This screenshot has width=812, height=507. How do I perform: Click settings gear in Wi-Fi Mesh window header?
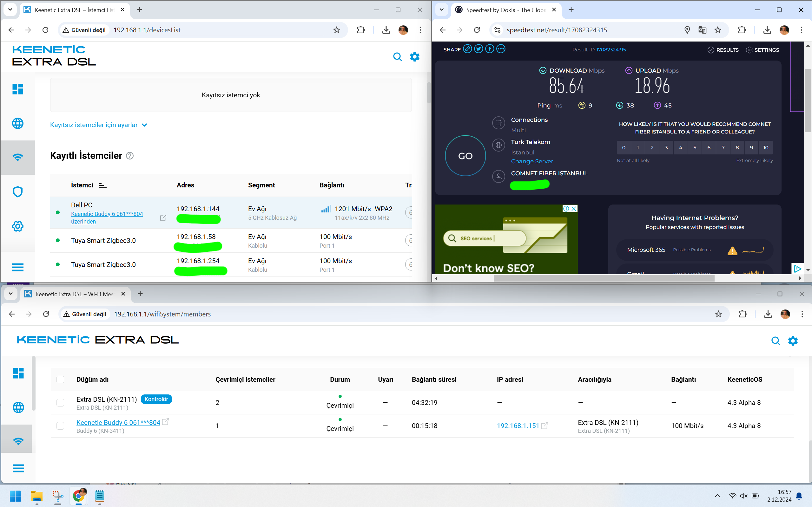pos(793,341)
